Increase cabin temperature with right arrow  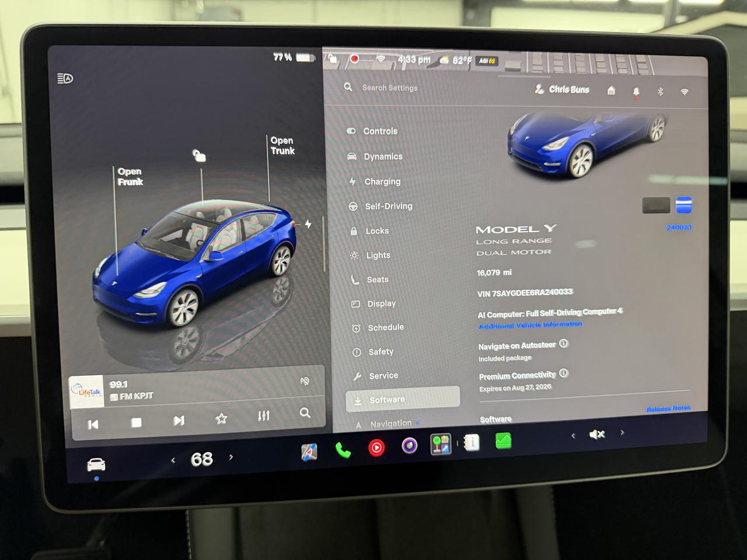[231, 457]
